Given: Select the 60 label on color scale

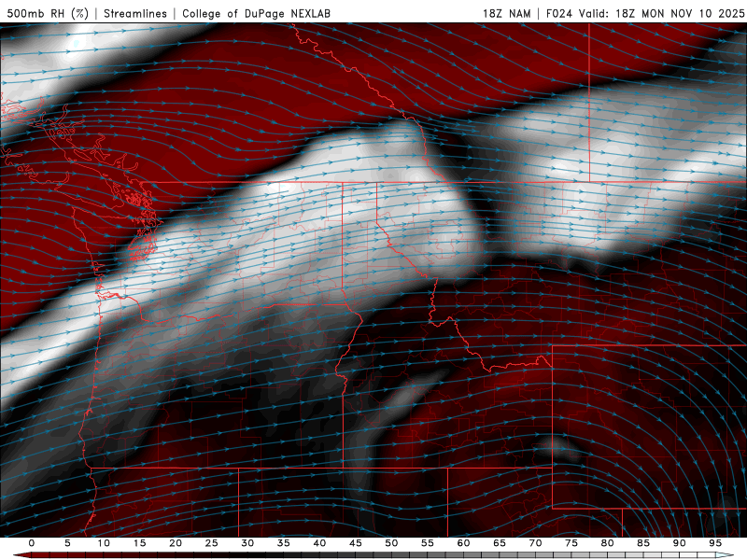Looking at the screenshot, I should click(x=463, y=543).
